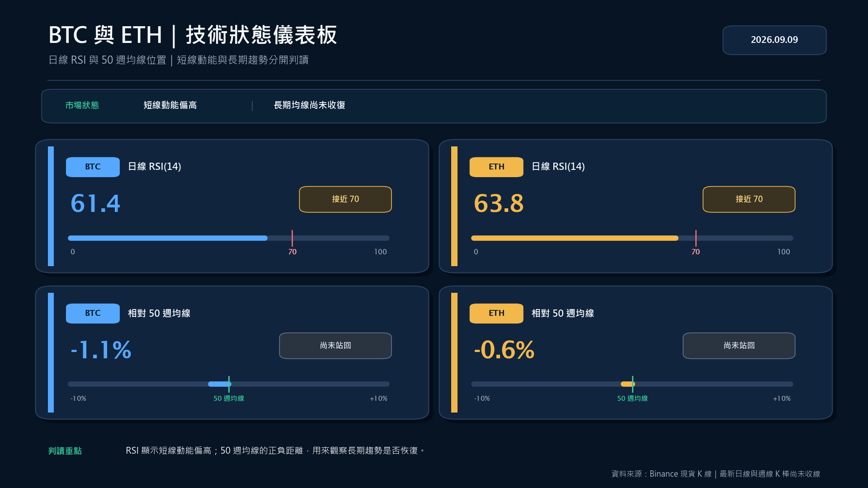Click the 0 scale label in the BTC RSI card
Image resolution: width=868 pixels, height=488 pixels.
(73, 252)
